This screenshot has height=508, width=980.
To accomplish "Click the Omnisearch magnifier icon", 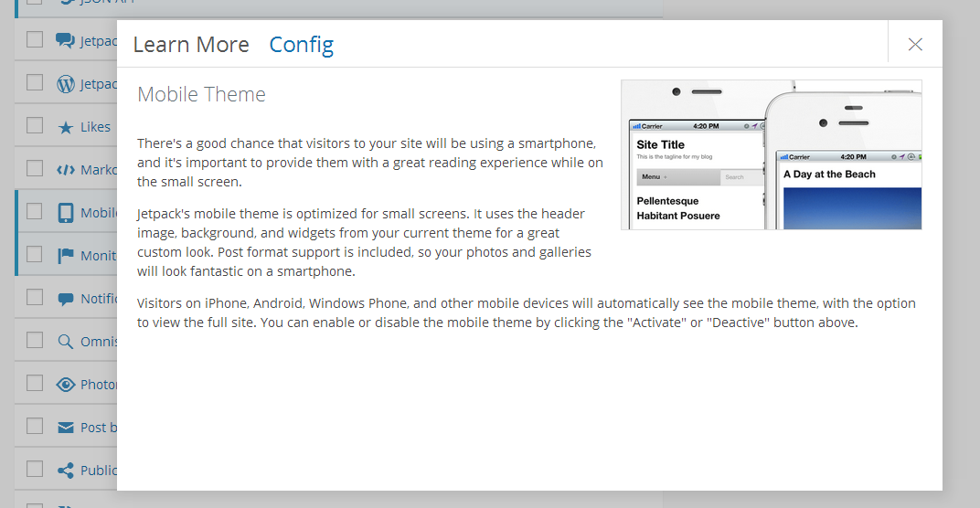I will (65, 342).
